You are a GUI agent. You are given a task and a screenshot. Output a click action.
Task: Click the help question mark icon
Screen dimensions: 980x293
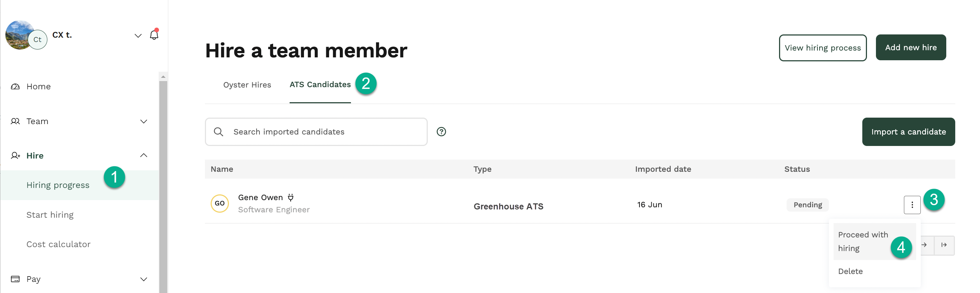coord(441,132)
